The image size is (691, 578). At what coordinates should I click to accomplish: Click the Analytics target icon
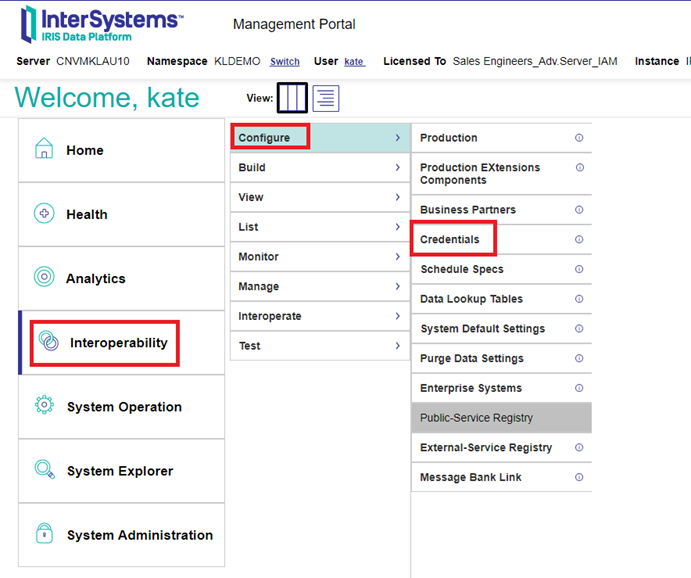coord(44,278)
